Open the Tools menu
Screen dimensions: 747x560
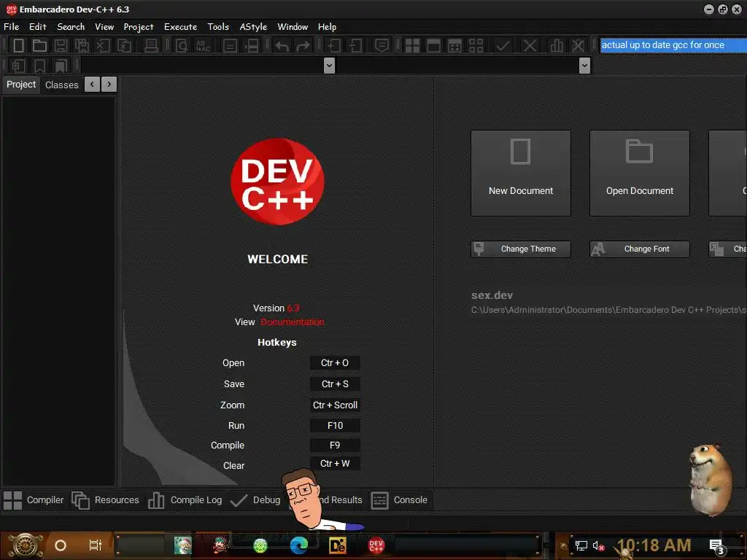click(218, 27)
